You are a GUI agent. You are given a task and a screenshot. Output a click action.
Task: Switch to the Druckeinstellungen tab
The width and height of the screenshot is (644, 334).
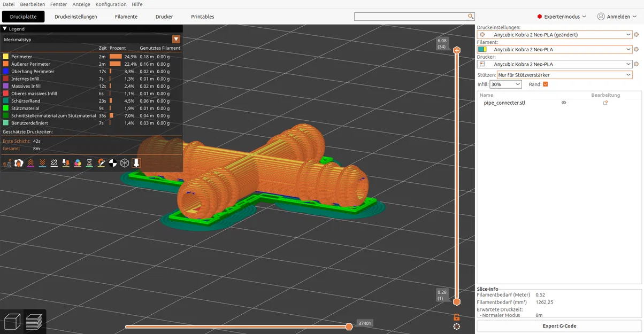[76, 17]
